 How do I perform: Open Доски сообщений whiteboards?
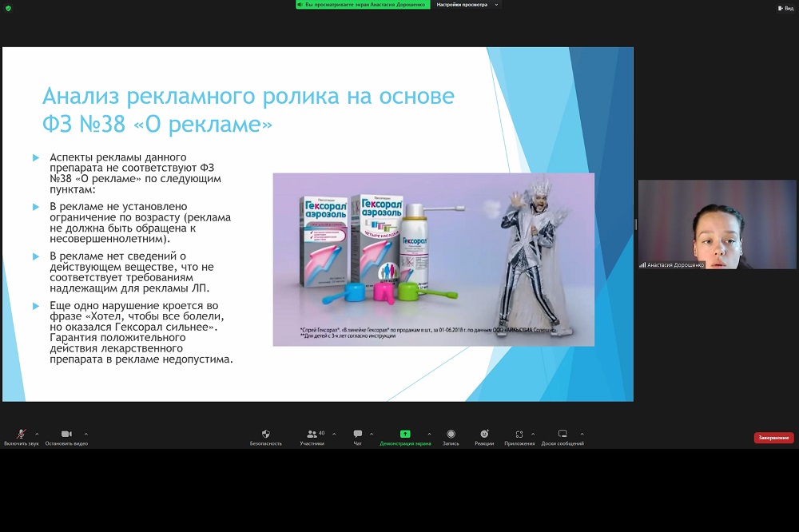[562, 436]
